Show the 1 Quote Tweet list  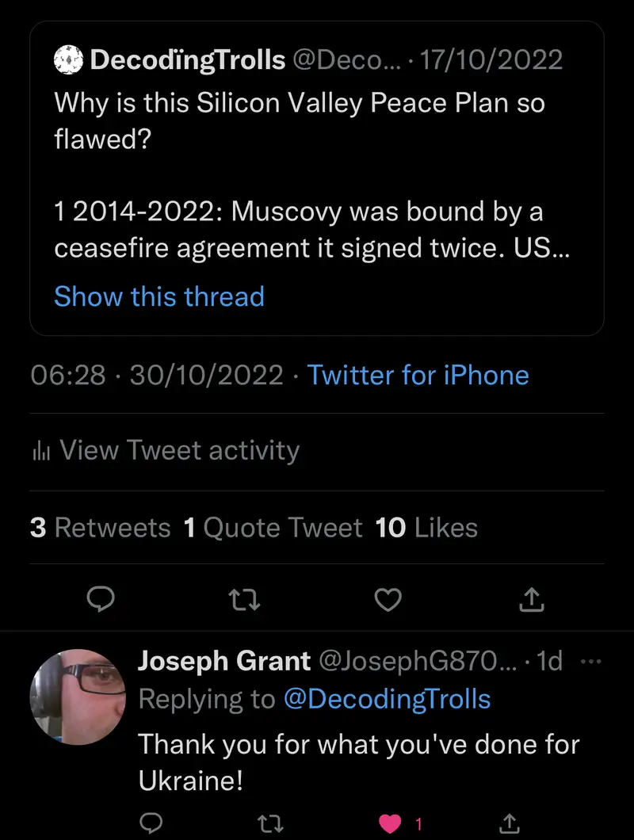click(273, 528)
